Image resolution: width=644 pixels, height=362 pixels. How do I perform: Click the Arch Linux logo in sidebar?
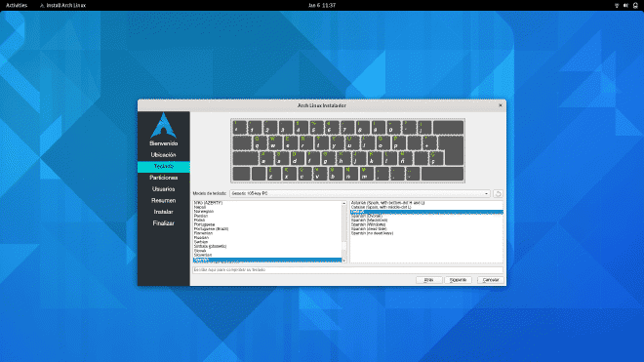[164, 125]
